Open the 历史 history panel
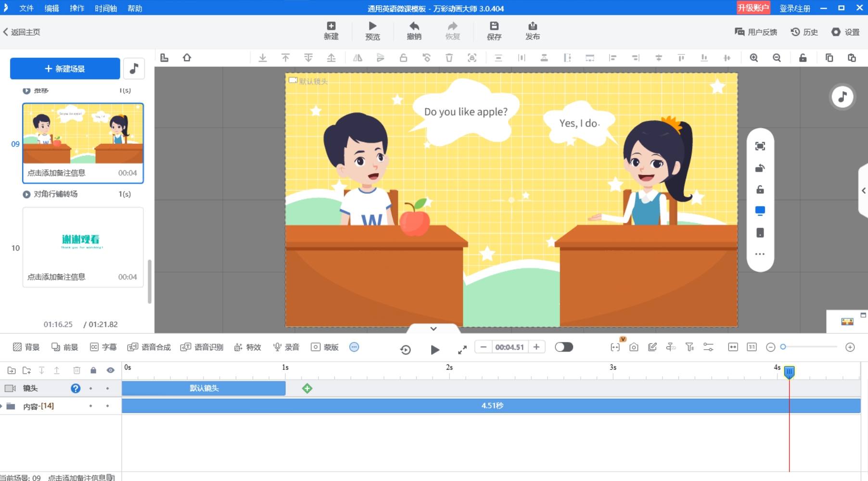This screenshot has width=868, height=481. (x=804, y=32)
